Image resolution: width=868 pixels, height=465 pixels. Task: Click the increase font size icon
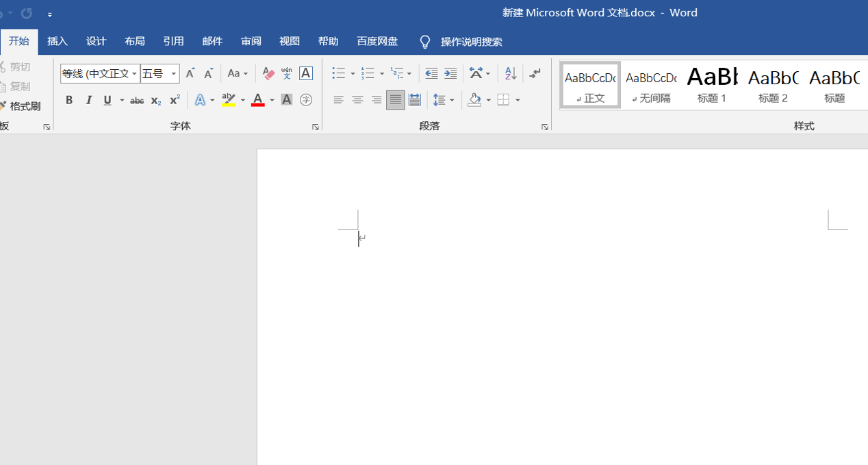click(190, 73)
